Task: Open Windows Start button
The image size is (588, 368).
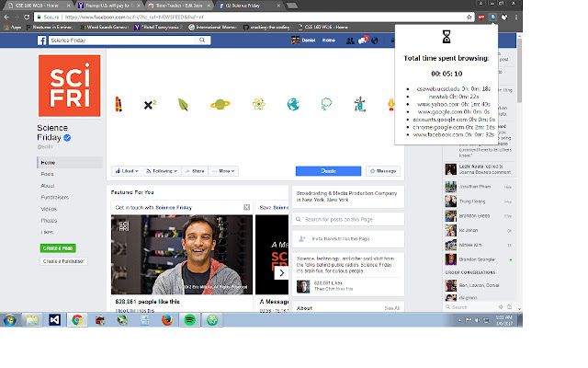Action: point(10,320)
